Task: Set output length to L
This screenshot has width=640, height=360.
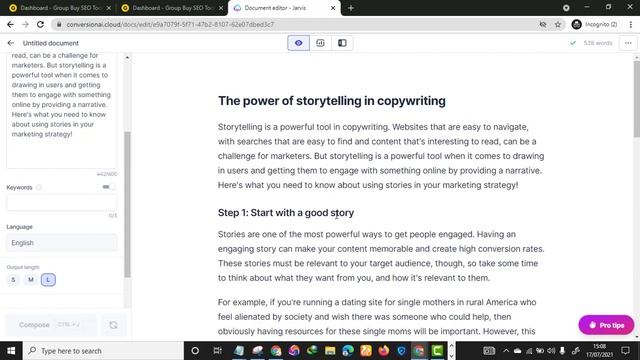Action: click(48, 280)
